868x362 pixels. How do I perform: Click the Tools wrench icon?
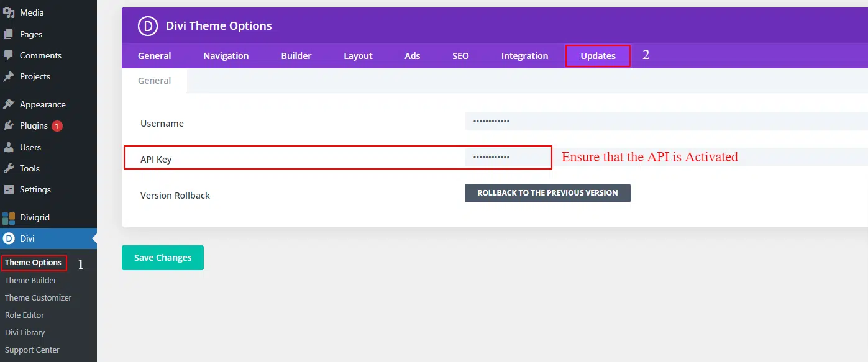point(9,168)
